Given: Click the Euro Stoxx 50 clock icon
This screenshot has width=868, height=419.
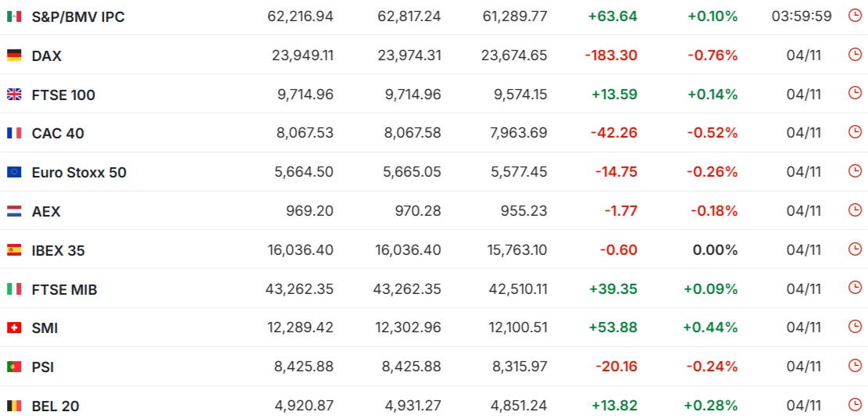Looking at the screenshot, I should coord(855,171).
